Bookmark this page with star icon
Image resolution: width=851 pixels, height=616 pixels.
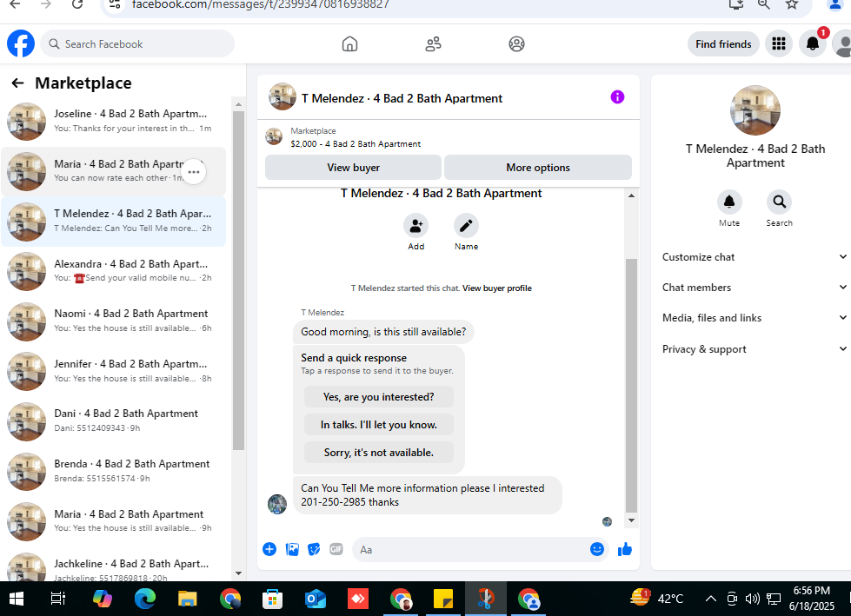coord(792,4)
